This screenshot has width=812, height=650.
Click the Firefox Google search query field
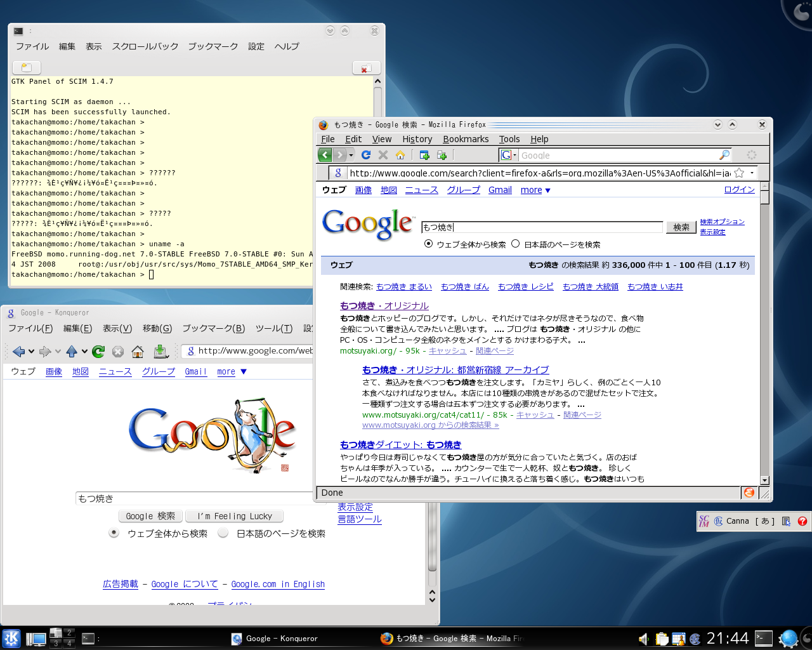(x=542, y=227)
